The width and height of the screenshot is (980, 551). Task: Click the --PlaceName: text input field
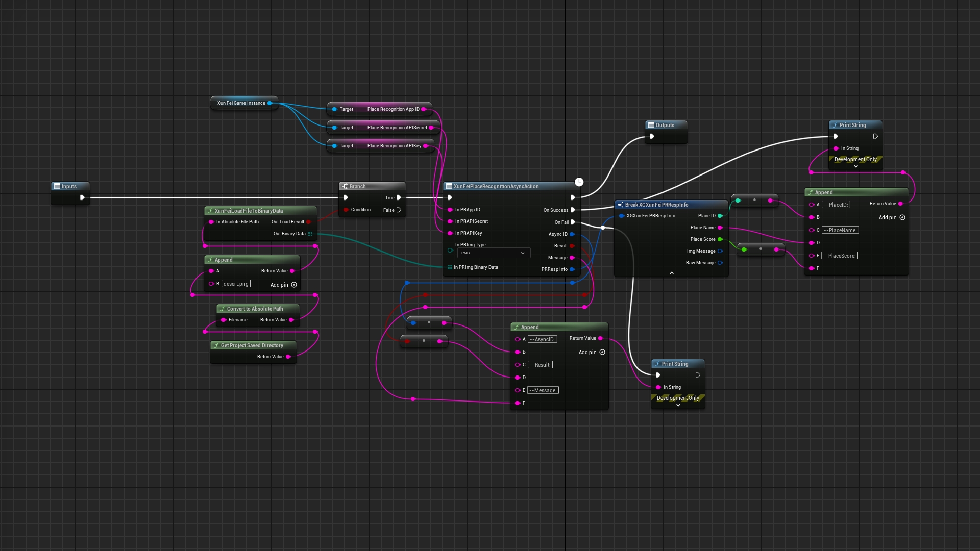point(840,230)
